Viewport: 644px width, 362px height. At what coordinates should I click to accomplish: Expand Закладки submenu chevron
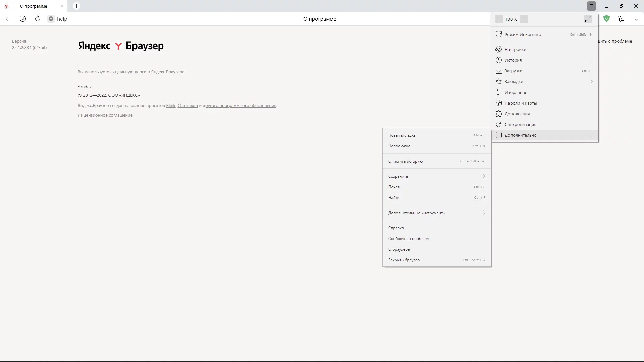click(x=592, y=81)
